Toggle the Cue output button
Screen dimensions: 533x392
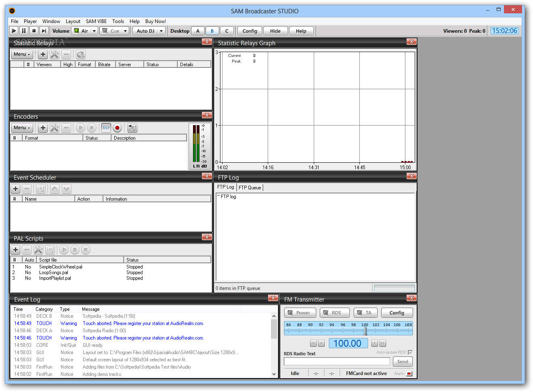click(x=111, y=31)
